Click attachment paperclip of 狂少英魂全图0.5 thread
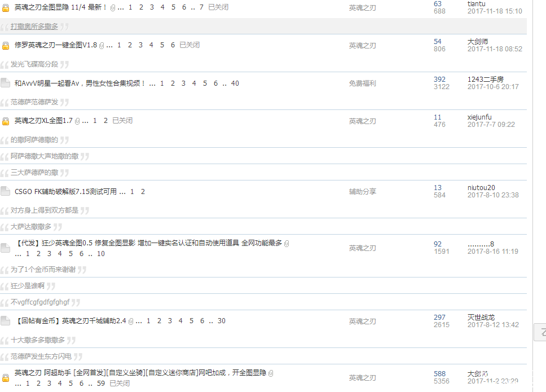The image size is (546, 392). pyautogui.click(x=287, y=243)
